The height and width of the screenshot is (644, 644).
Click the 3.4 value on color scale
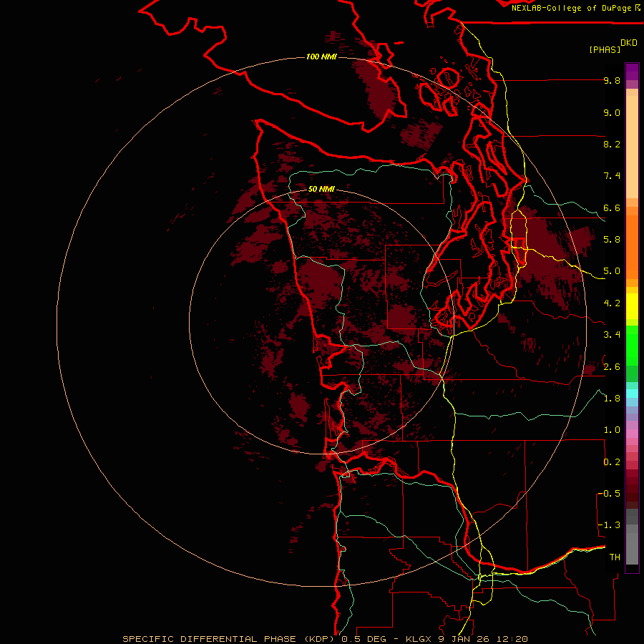[612, 335]
